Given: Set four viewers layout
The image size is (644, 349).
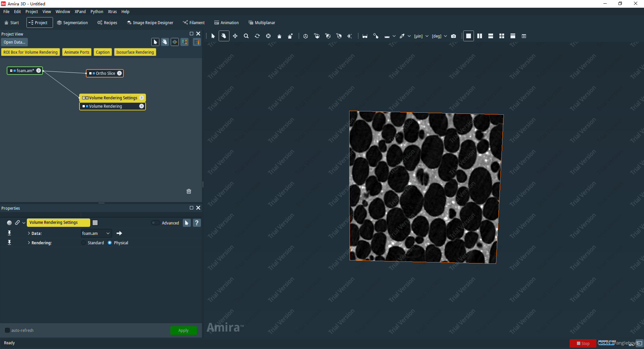Looking at the screenshot, I should 502,36.
